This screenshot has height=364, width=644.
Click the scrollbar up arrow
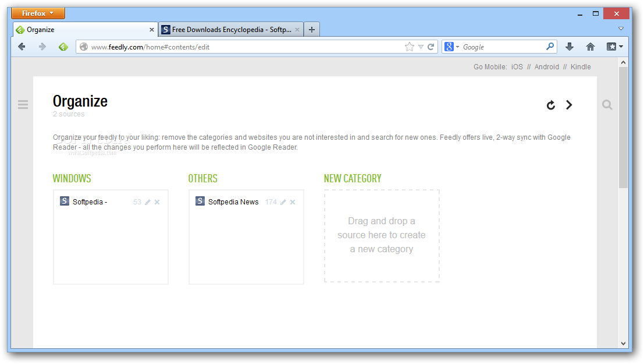[x=623, y=62]
